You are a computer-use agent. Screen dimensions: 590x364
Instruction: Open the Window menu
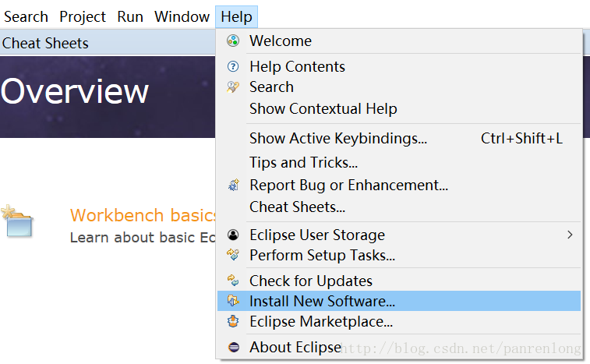pyautogui.click(x=182, y=16)
